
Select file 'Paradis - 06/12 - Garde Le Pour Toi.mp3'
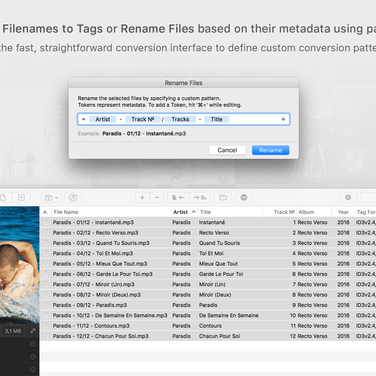(103, 274)
